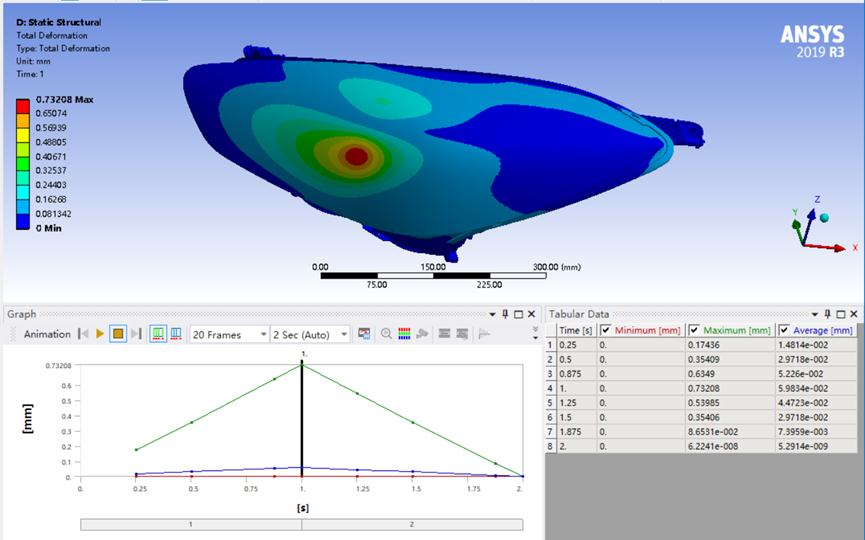Viewport: 865px width, 540px height.
Task: Open the 20 Frames dropdown
Action: [229, 334]
